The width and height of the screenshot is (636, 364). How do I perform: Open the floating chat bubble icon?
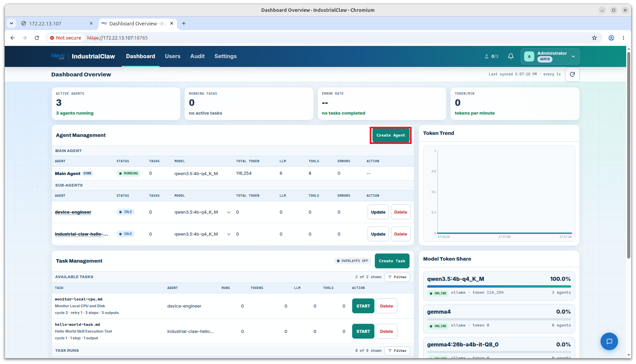point(609,341)
